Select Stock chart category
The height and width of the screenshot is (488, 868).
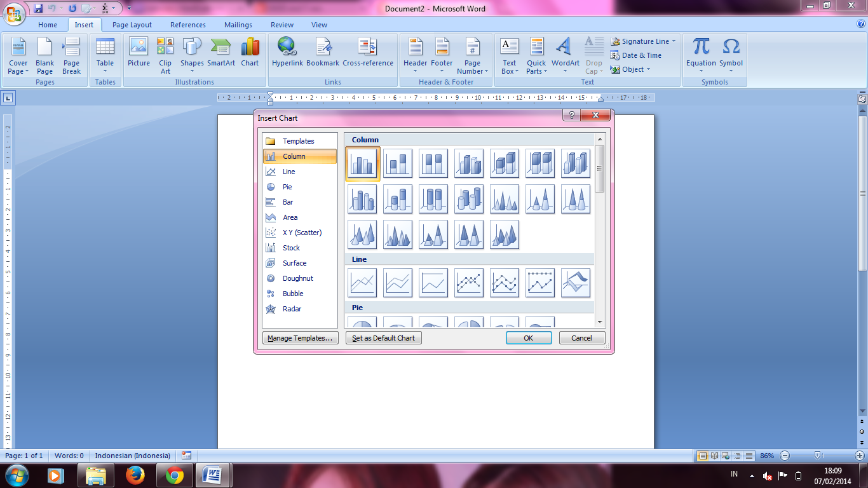click(x=299, y=248)
